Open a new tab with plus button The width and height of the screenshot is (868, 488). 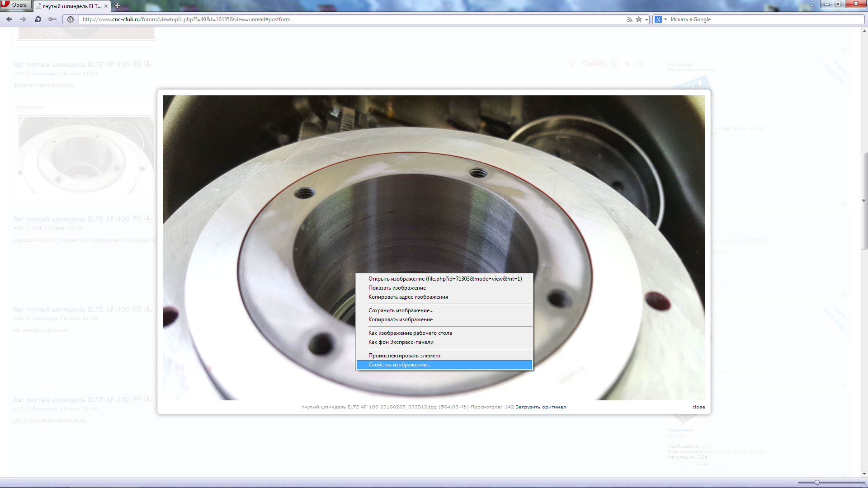pyautogui.click(x=117, y=6)
